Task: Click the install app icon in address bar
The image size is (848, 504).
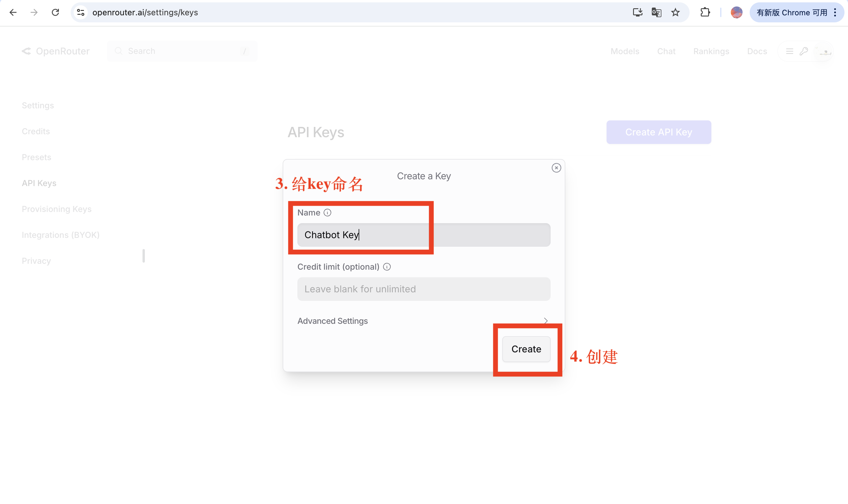Action: click(x=637, y=13)
